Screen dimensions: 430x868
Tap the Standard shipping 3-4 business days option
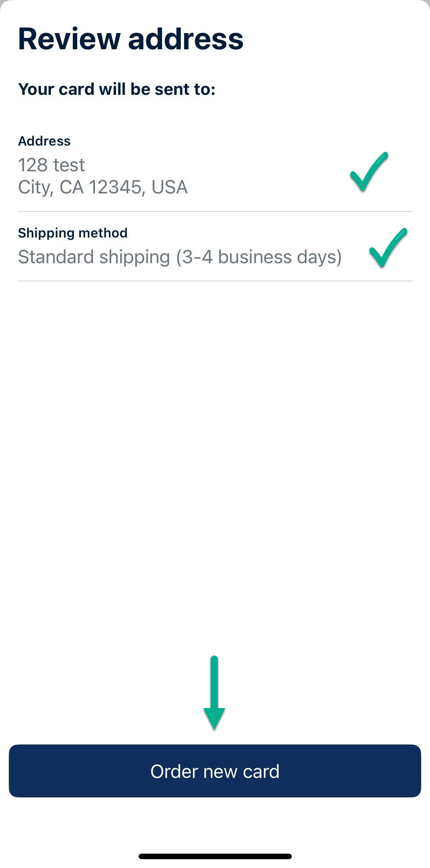point(180,257)
